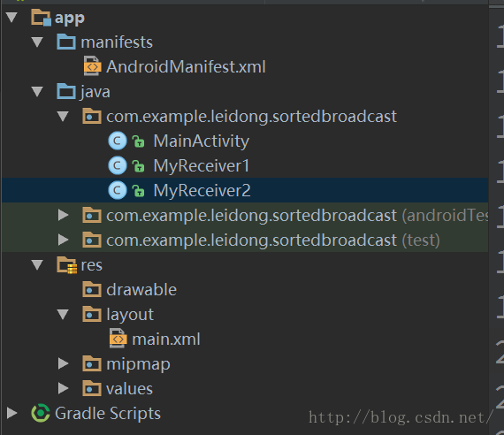Open the MyReceiver1 class
Viewport: 504px width, 435px height.
[x=202, y=166]
